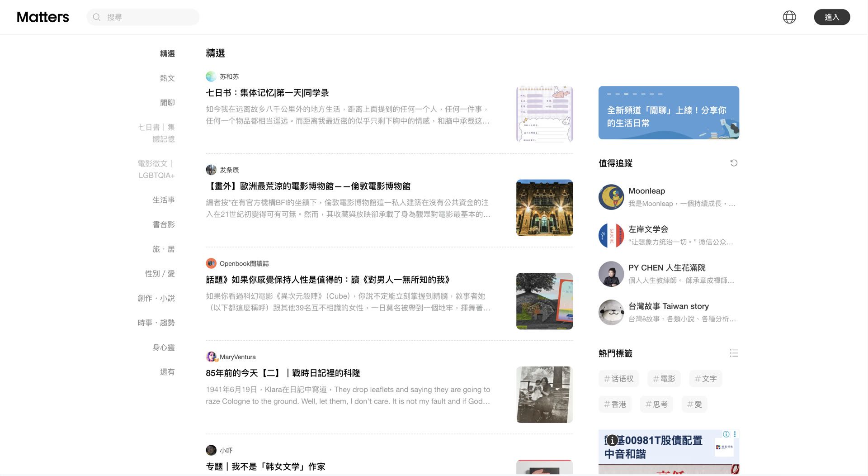Open the 科隆 diary article thumbnail
The height and width of the screenshot is (476, 868).
point(544,395)
